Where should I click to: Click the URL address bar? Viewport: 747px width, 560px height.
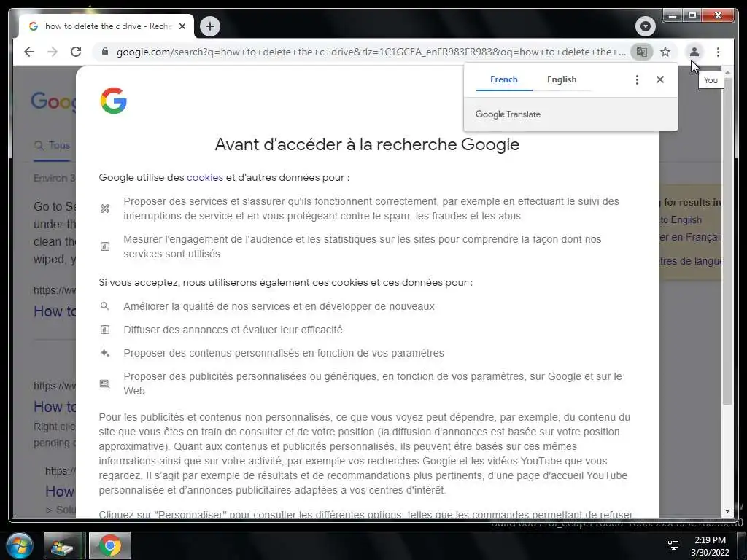click(x=371, y=52)
